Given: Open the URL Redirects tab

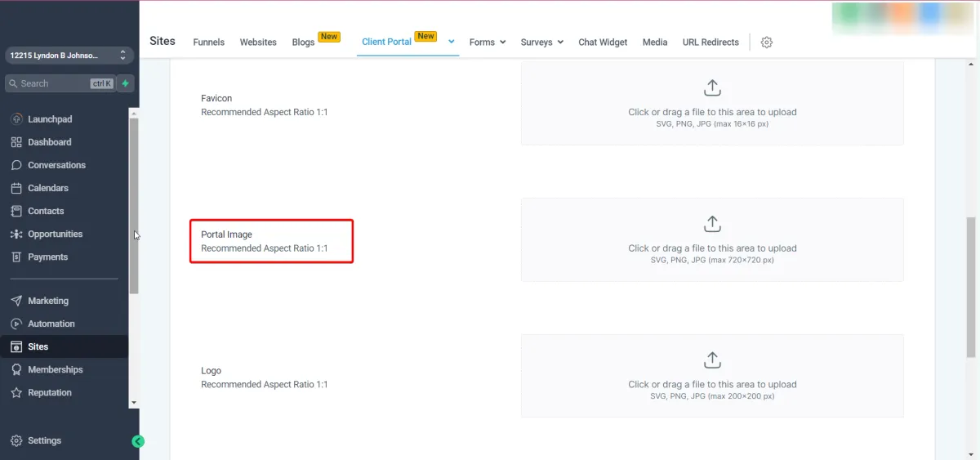Looking at the screenshot, I should tap(710, 42).
